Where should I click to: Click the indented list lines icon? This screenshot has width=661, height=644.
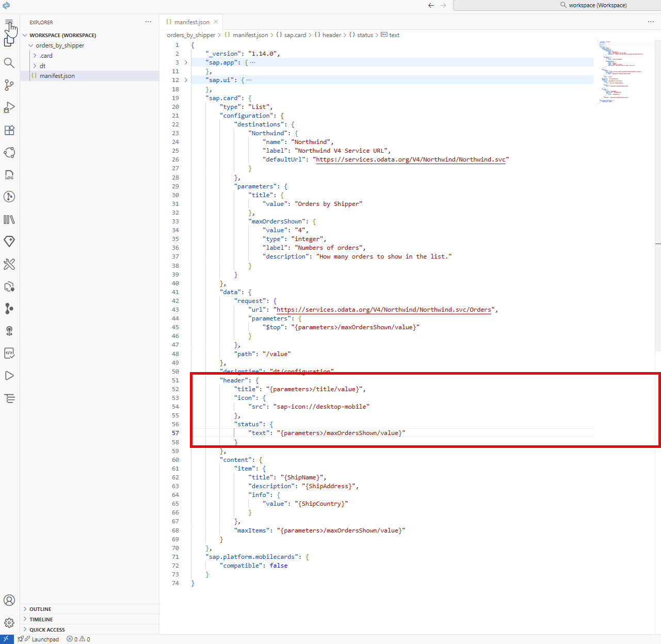click(x=9, y=398)
